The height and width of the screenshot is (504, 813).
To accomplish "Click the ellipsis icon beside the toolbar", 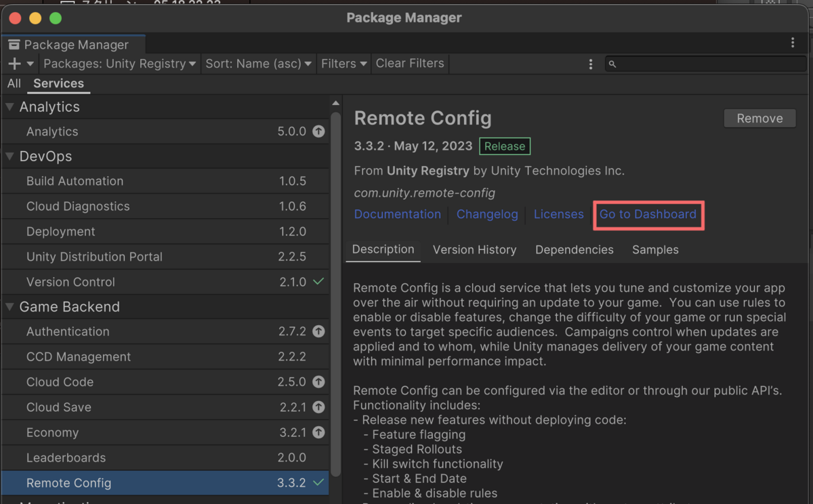I will [x=590, y=64].
